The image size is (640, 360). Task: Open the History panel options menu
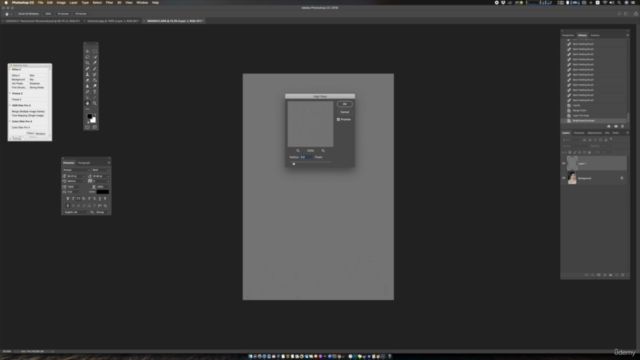pyautogui.click(x=627, y=36)
